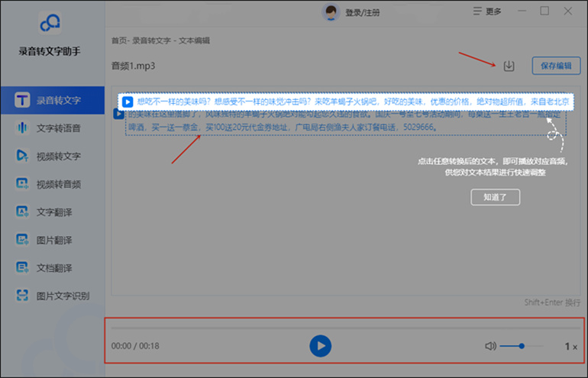This screenshot has width=588, height=378.
Task: Select 视频转音频 from the sidebar
Action: (x=53, y=184)
